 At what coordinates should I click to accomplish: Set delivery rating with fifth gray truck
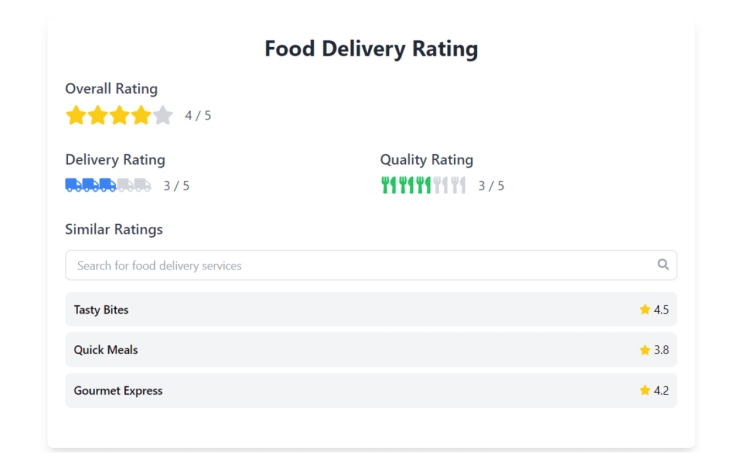(143, 185)
